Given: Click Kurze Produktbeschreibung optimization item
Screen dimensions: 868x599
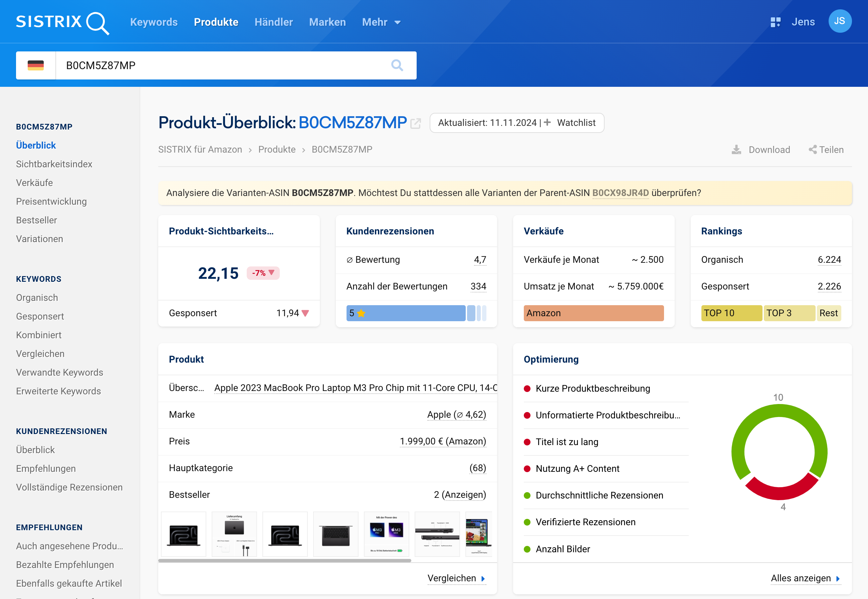Looking at the screenshot, I should (593, 388).
